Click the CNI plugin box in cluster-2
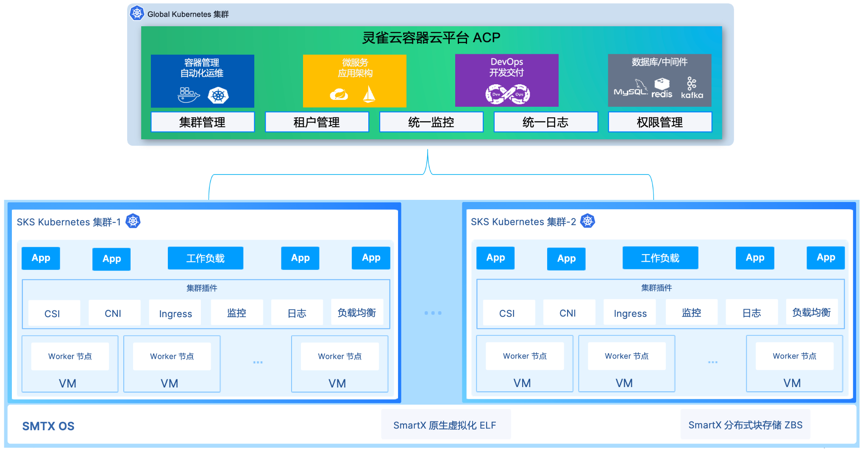Screen dimensions: 868x451 (x=569, y=313)
